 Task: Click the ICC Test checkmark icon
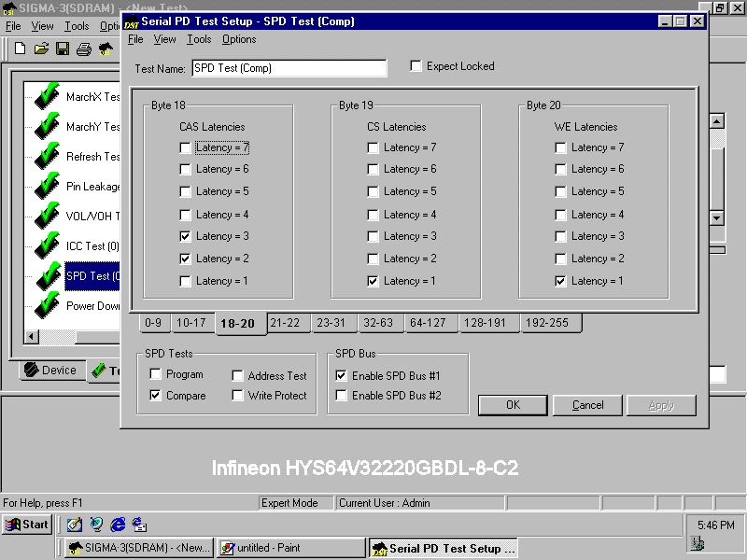click(x=47, y=245)
